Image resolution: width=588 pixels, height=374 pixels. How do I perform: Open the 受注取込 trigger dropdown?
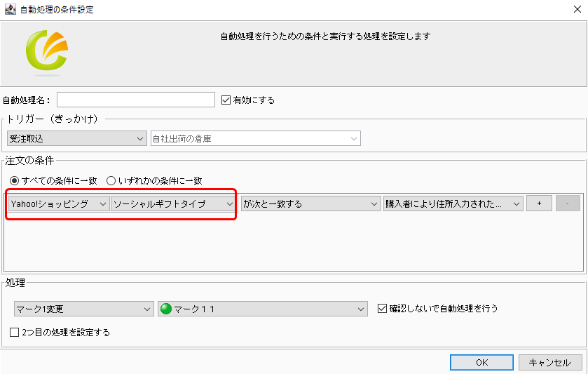click(76, 138)
